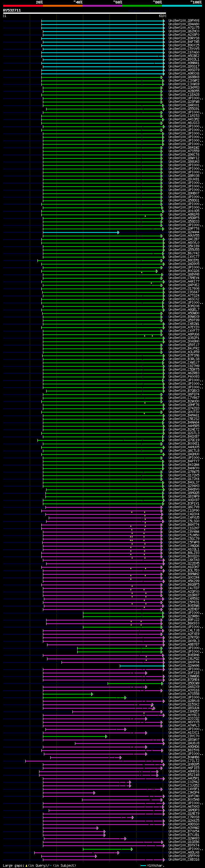Viewport: 205px width, 868px height.
Task: Click the UniRef100_A6DLK6 label
Action: [184, 853]
